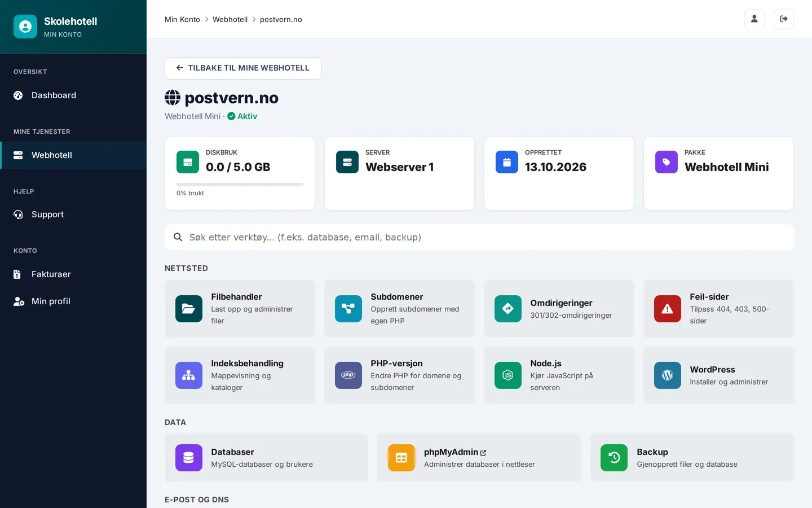
Task: Click the Subdomener icon
Action: pyautogui.click(x=348, y=309)
